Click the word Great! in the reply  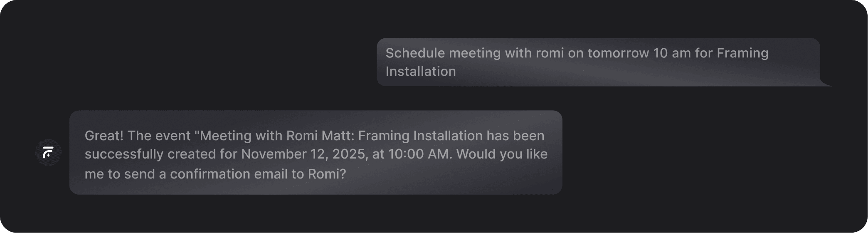104,136
